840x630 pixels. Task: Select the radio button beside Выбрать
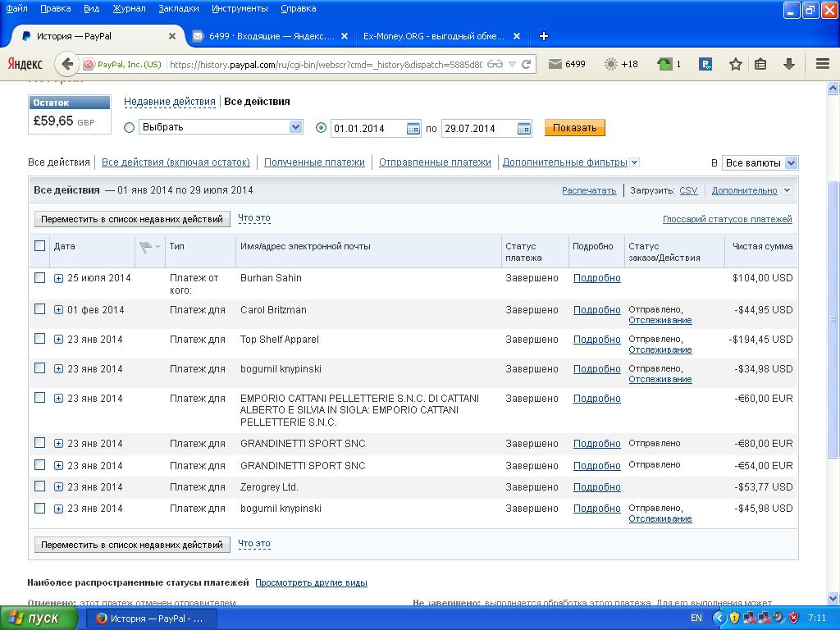coord(129,127)
